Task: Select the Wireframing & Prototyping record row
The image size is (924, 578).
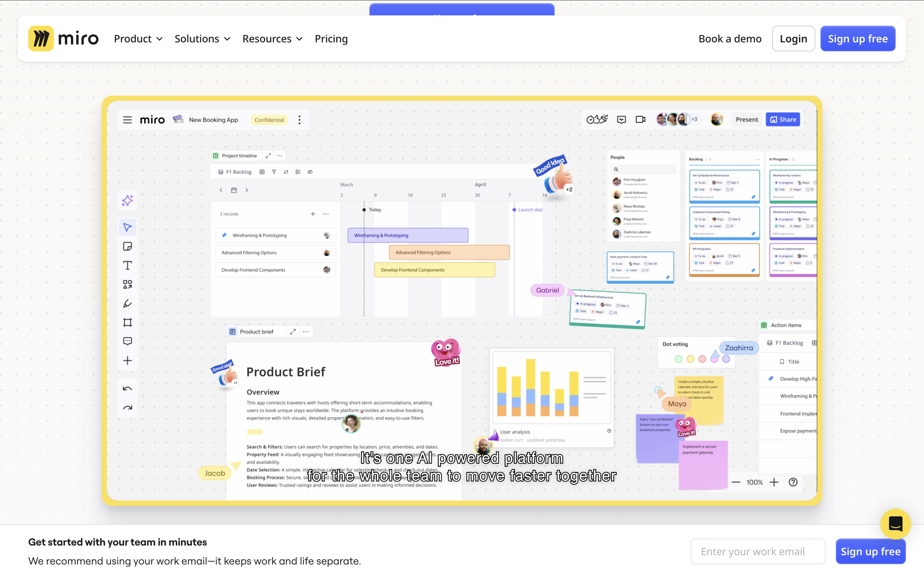Action: 276,235
